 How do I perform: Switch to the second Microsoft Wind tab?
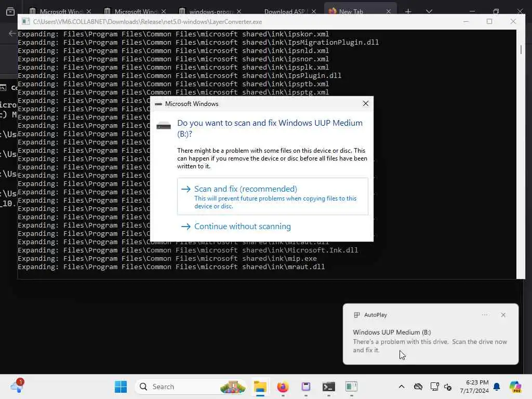tap(136, 11)
